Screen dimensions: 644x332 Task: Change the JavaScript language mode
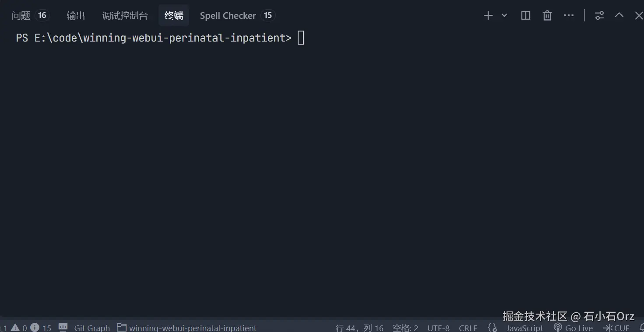click(x=524, y=328)
